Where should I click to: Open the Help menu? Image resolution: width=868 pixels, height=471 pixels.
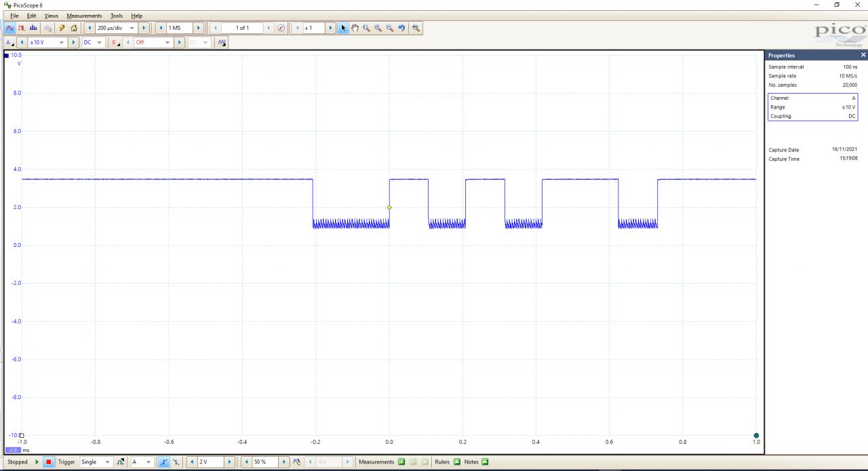[137, 16]
